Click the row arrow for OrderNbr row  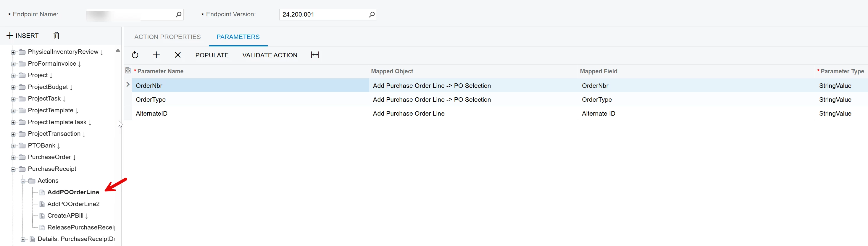pyautogui.click(x=128, y=85)
